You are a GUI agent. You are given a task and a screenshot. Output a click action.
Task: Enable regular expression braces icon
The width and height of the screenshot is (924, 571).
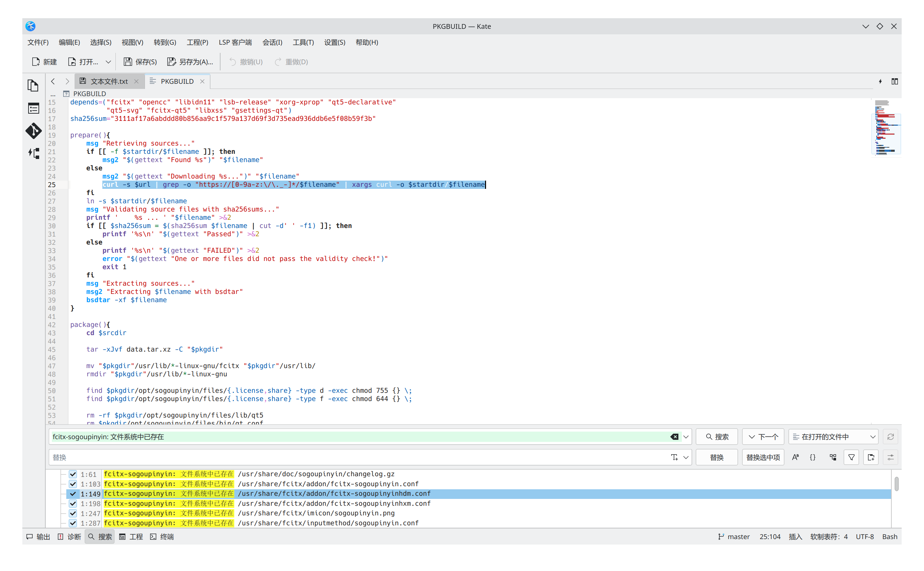(x=813, y=457)
